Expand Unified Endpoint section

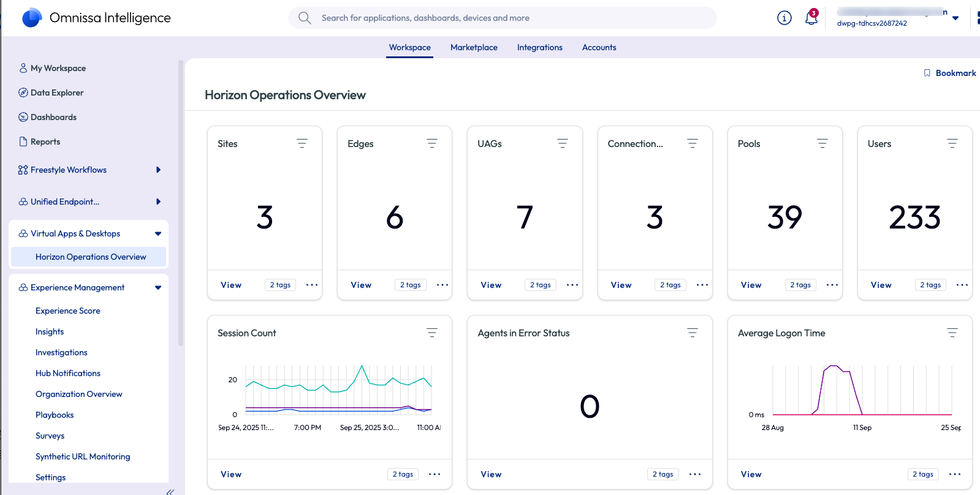[158, 202]
